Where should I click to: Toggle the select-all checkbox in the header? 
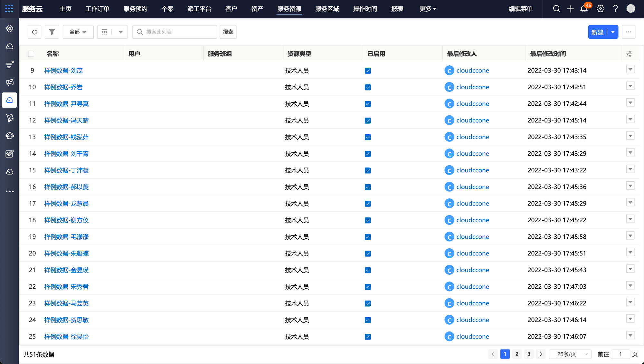coord(31,54)
